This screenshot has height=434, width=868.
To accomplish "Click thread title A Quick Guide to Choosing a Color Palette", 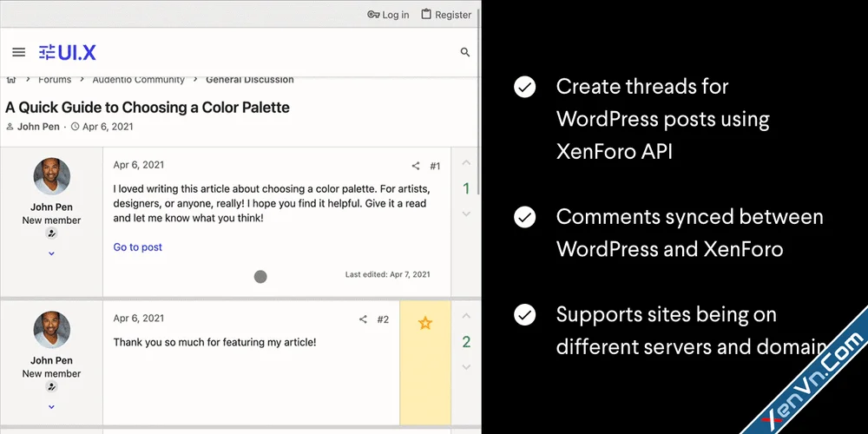I will pos(148,108).
